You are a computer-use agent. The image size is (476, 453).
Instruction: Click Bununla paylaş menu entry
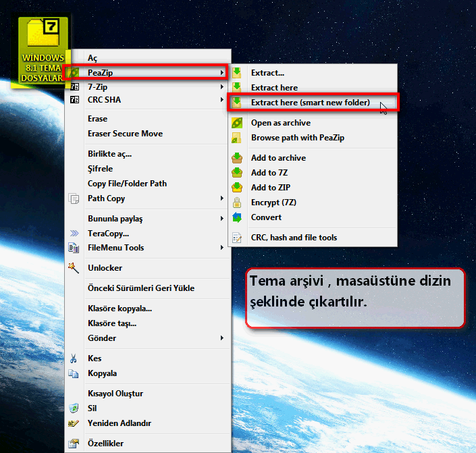tap(148, 219)
